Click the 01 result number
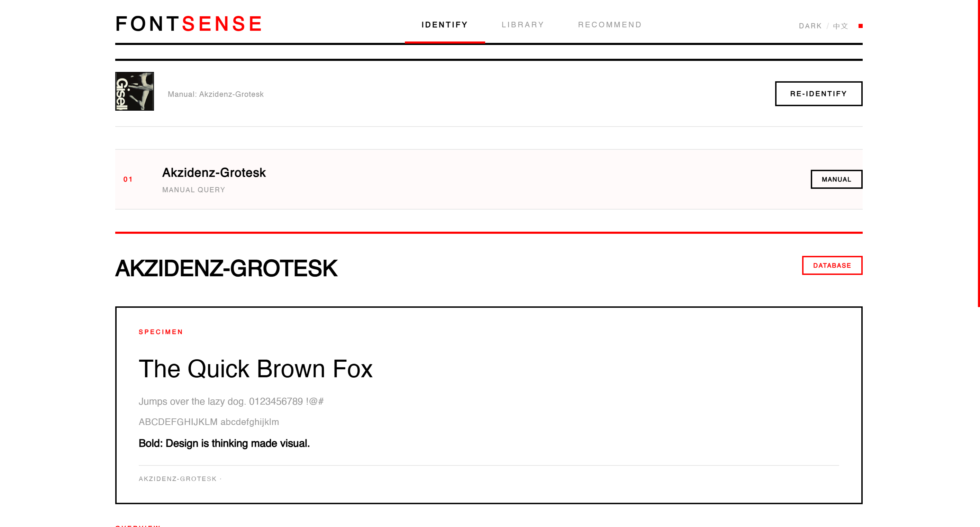980x527 pixels. (128, 179)
